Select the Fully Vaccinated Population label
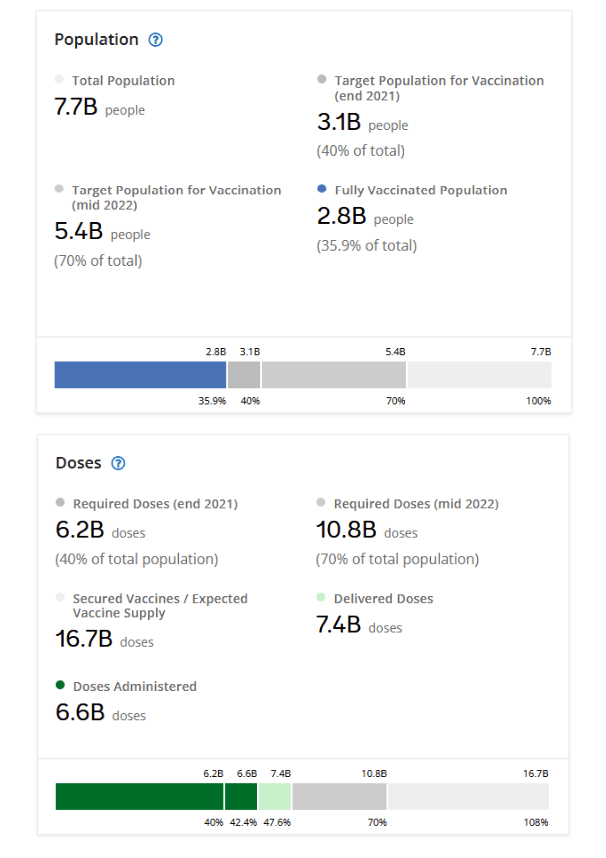606x858 pixels. click(x=420, y=190)
